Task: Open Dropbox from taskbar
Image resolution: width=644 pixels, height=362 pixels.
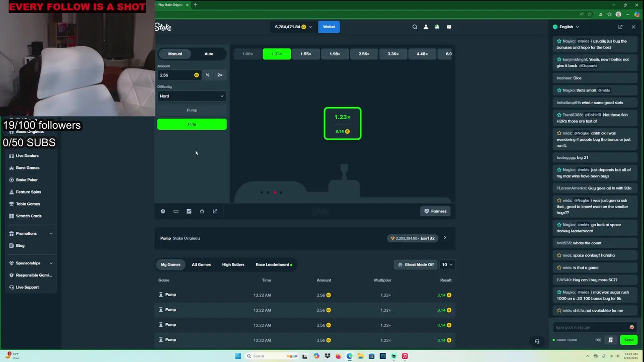Action: pyautogui.click(x=327, y=356)
